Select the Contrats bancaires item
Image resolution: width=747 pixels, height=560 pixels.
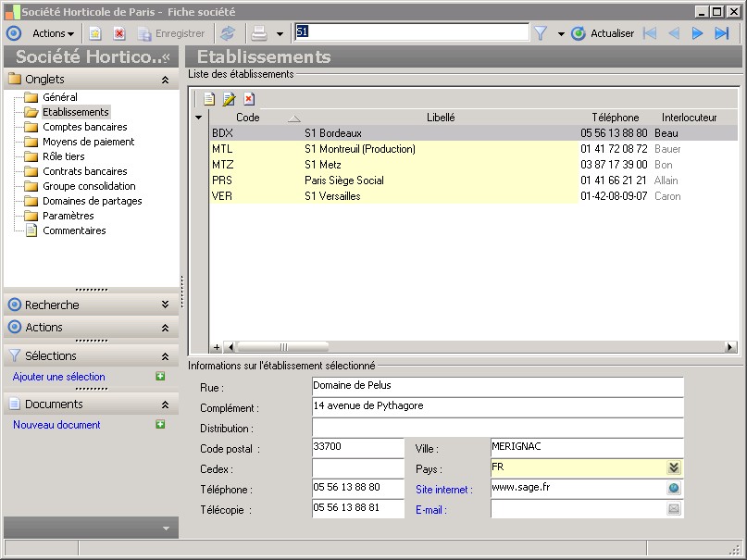click(x=85, y=171)
